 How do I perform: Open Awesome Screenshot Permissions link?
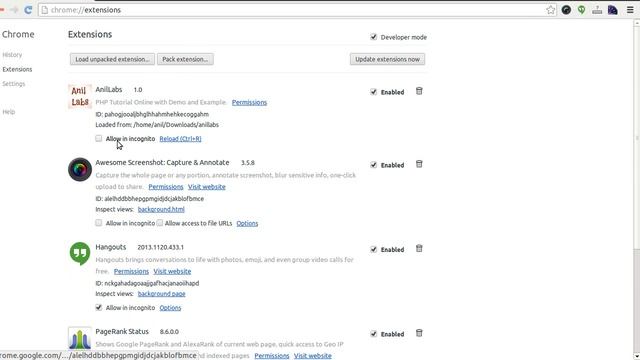(x=166, y=187)
